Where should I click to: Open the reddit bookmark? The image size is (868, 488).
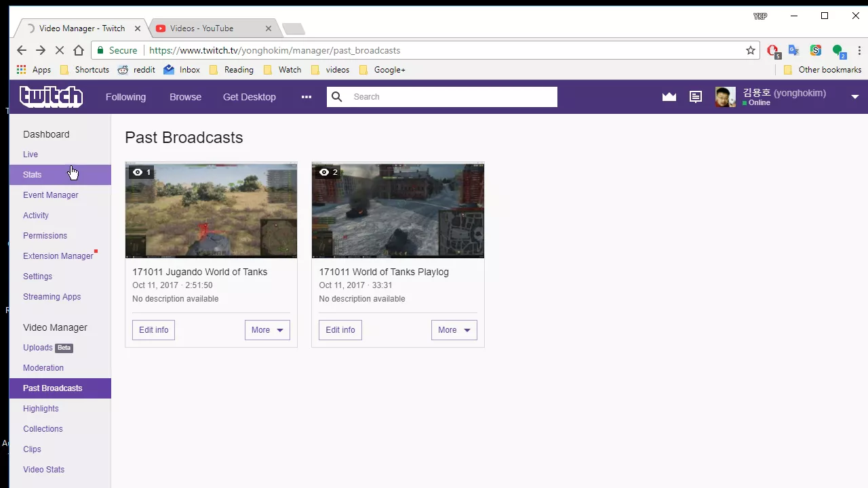point(136,70)
